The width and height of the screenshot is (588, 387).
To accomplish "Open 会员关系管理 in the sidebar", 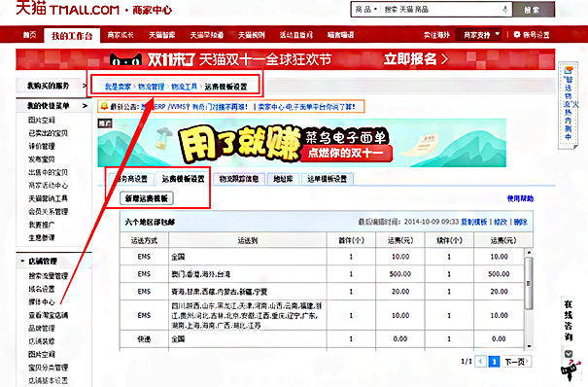I will tap(48, 212).
